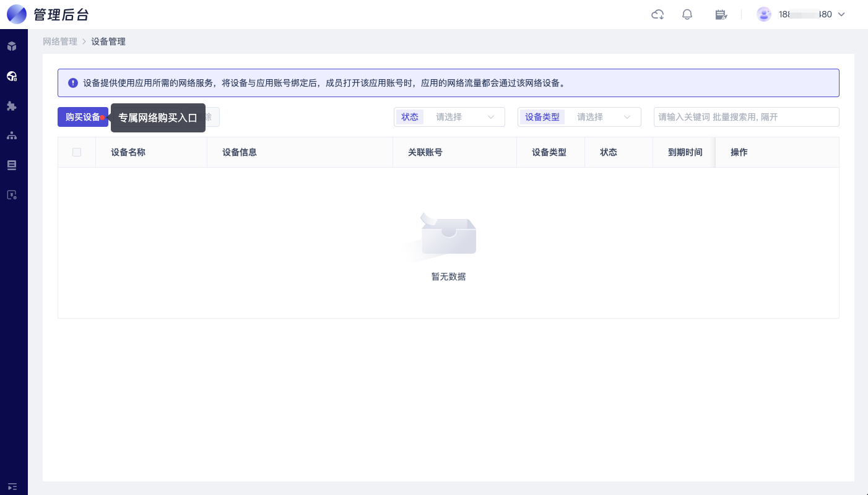Viewport: 868px width, 495px height.
Task: Click the 暂无数据 empty state text
Action: (x=448, y=277)
